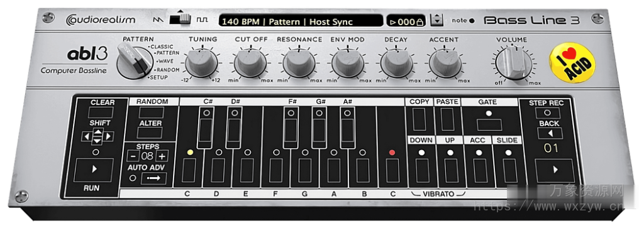Image resolution: width=644 pixels, height=228 pixels.
Task: Click the steps value 08
Action: [147, 156]
